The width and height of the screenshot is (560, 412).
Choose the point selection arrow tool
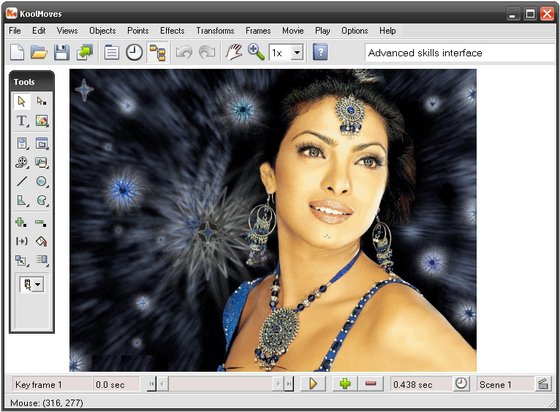click(x=41, y=102)
